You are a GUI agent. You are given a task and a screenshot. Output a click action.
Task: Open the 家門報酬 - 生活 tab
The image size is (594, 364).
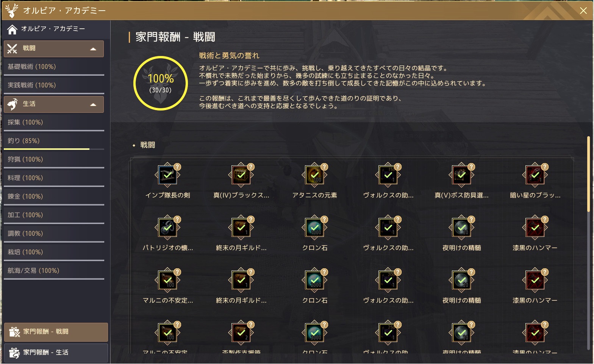pos(56,353)
